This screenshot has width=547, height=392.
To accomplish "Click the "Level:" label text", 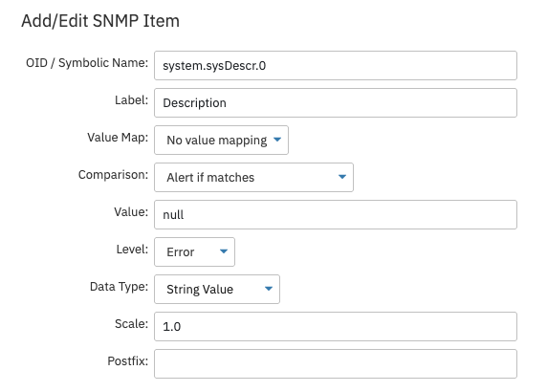I will [x=132, y=250].
